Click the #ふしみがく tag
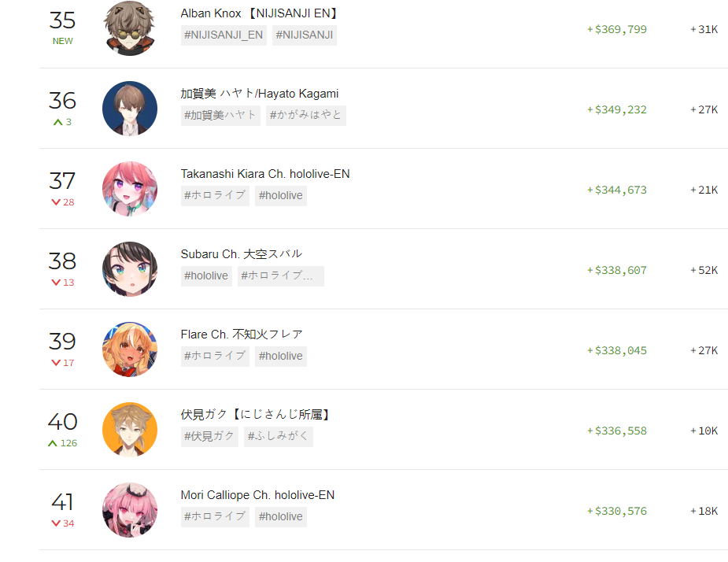The height and width of the screenshot is (562, 728). coord(279,437)
